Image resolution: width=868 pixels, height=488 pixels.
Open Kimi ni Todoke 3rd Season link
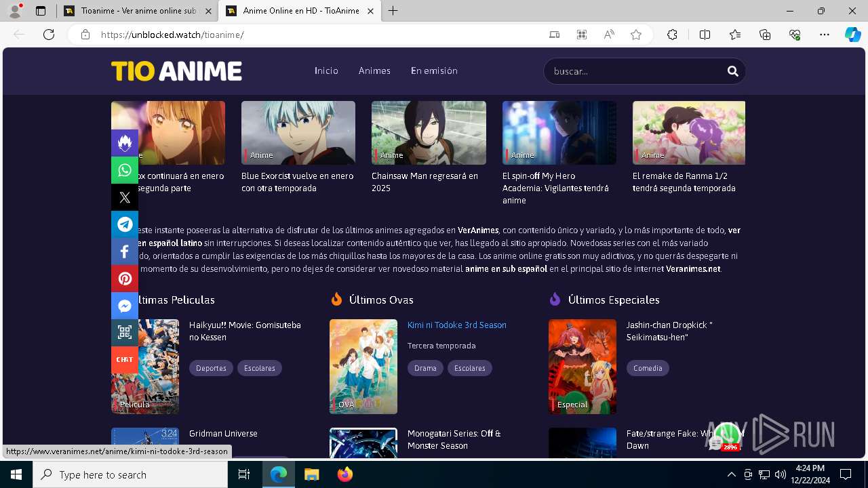pyautogui.click(x=457, y=325)
